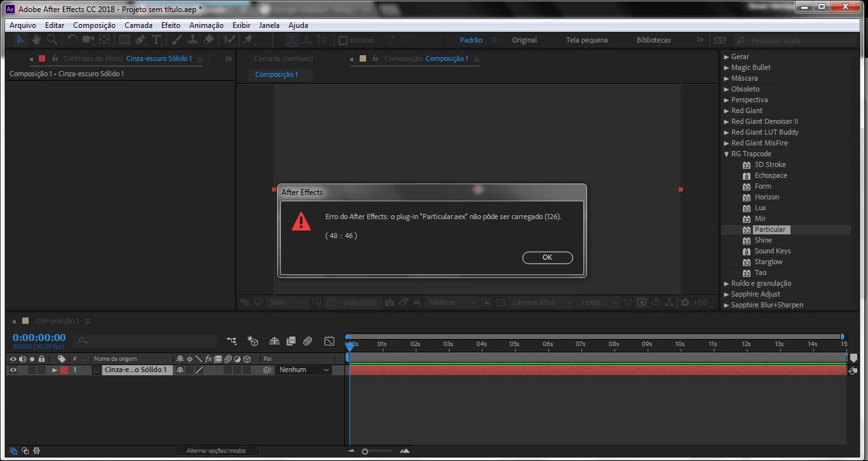The width and height of the screenshot is (868, 461).
Task: Select the Pan Behind anchor point tool
Action: pyautogui.click(x=104, y=40)
